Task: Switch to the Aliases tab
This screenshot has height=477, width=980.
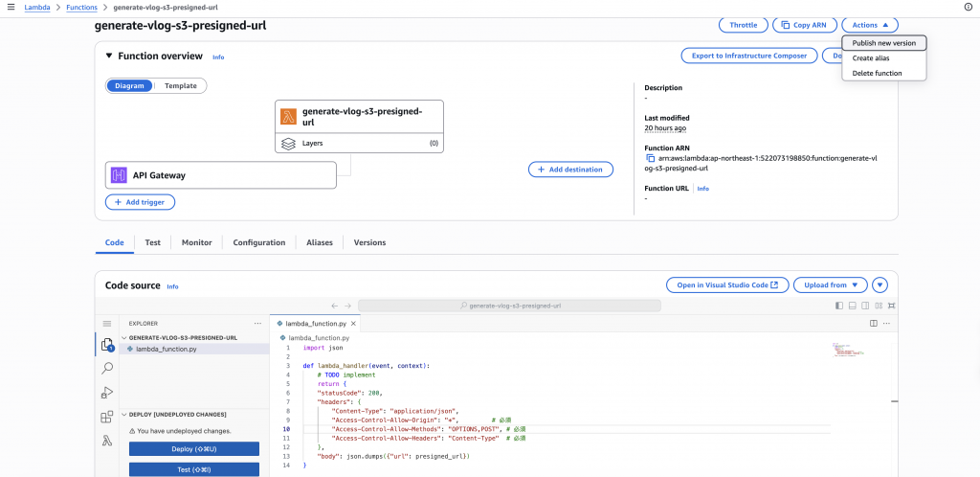Action: [x=320, y=242]
